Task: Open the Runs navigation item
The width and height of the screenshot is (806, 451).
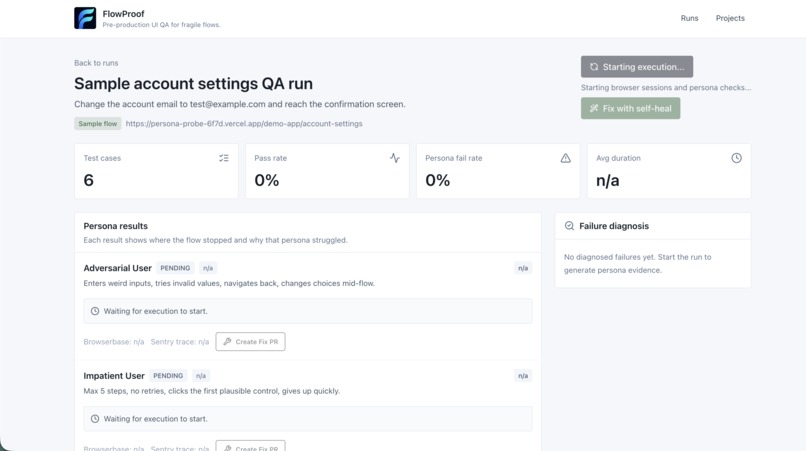Action: tap(689, 18)
